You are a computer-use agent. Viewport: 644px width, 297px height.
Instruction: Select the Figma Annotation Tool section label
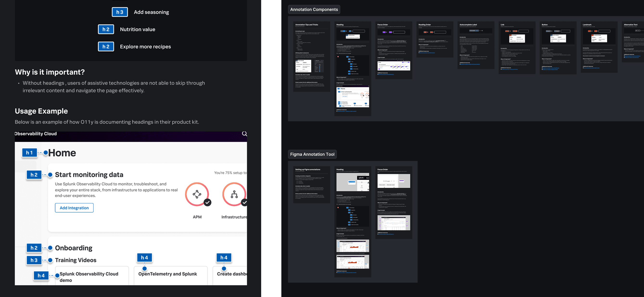coord(312,154)
